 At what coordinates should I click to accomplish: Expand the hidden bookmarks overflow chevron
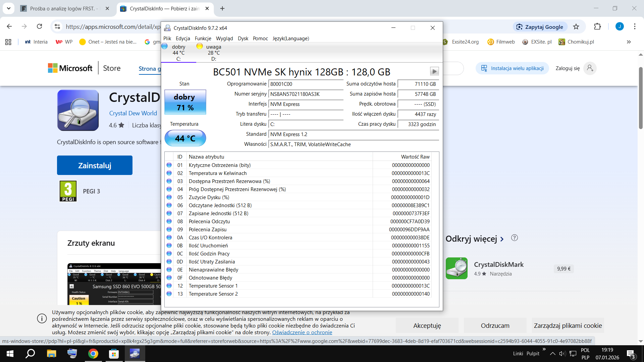(629, 42)
